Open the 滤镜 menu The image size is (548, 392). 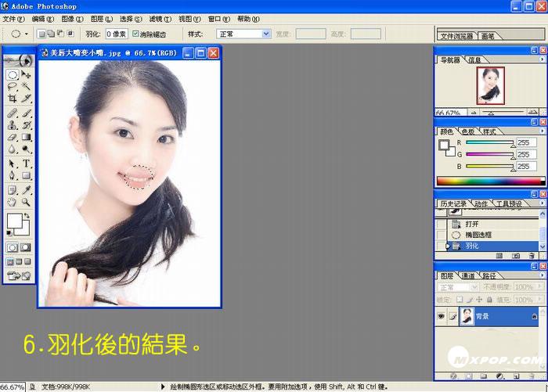(x=160, y=19)
